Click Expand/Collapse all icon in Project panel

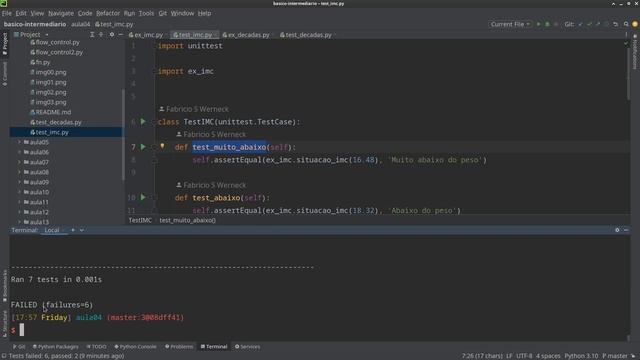coord(92,35)
